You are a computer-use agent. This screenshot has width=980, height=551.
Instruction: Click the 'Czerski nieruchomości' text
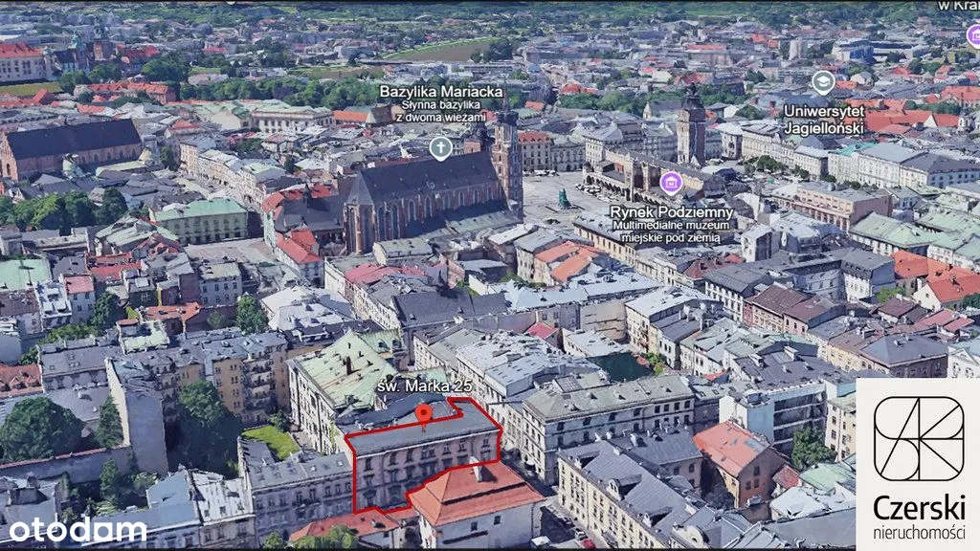point(918,517)
